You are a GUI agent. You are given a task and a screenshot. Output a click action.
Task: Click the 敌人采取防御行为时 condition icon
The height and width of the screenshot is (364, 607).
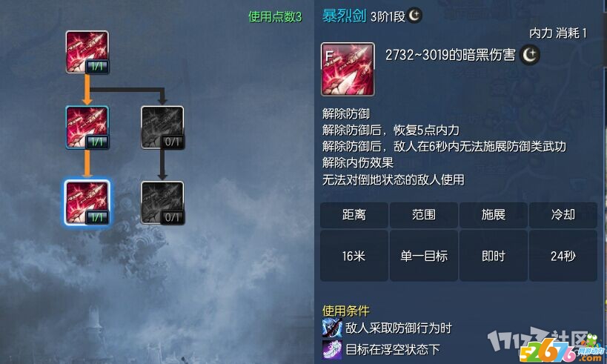coord(332,328)
